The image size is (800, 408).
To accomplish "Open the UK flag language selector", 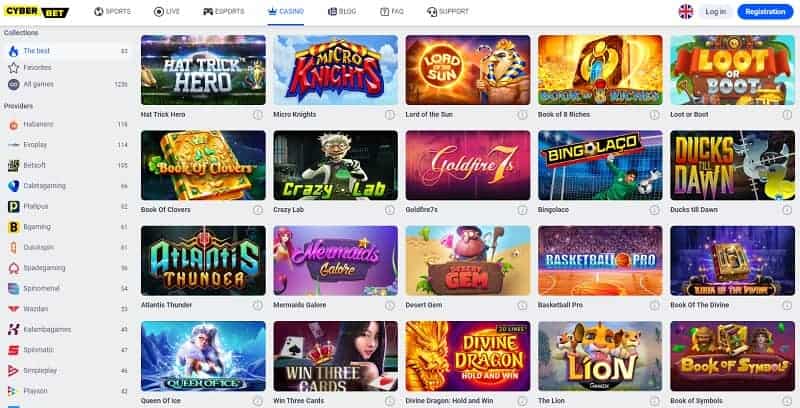I will pyautogui.click(x=686, y=12).
